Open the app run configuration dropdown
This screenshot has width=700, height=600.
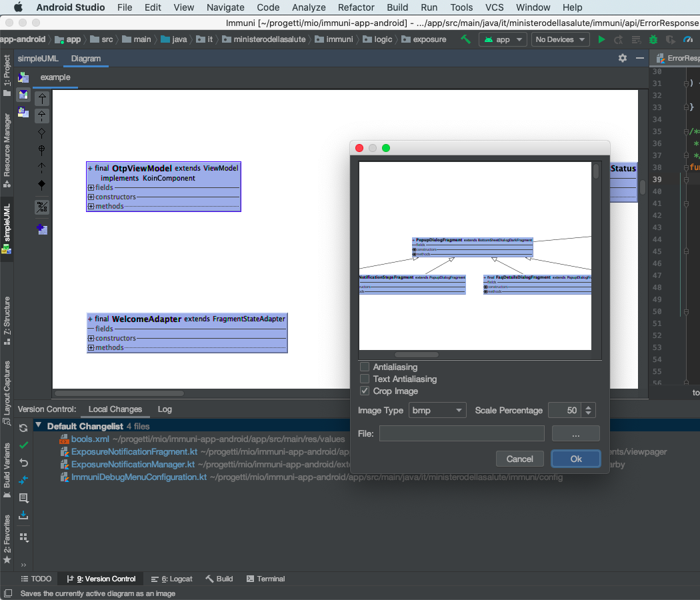[x=503, y=39]
